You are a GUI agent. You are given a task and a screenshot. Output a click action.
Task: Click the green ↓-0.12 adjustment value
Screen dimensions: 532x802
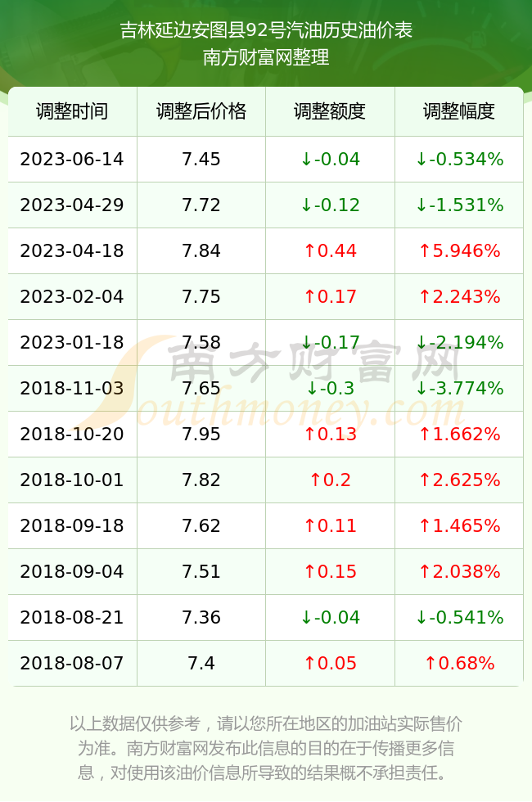point(330,205)
